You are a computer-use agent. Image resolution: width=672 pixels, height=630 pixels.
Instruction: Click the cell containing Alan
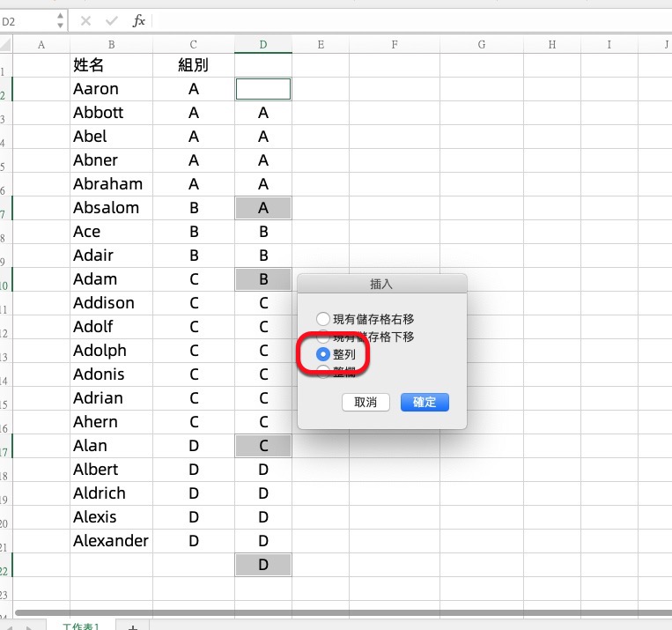coord(112,446)
